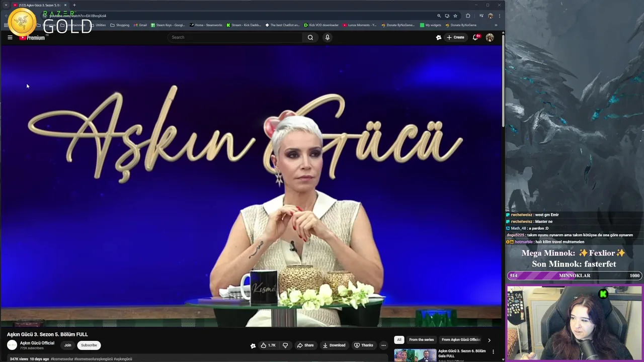This screenshot has height=362, width=644.
Task: Expand the hidden bookmarks overflow chevron
Action: click(x=496, y=25)
